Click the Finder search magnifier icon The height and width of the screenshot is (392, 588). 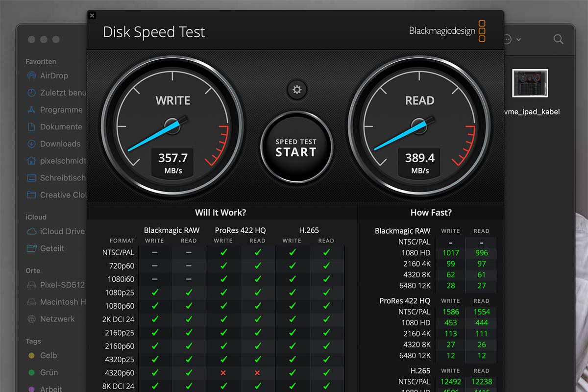[558, 39]
